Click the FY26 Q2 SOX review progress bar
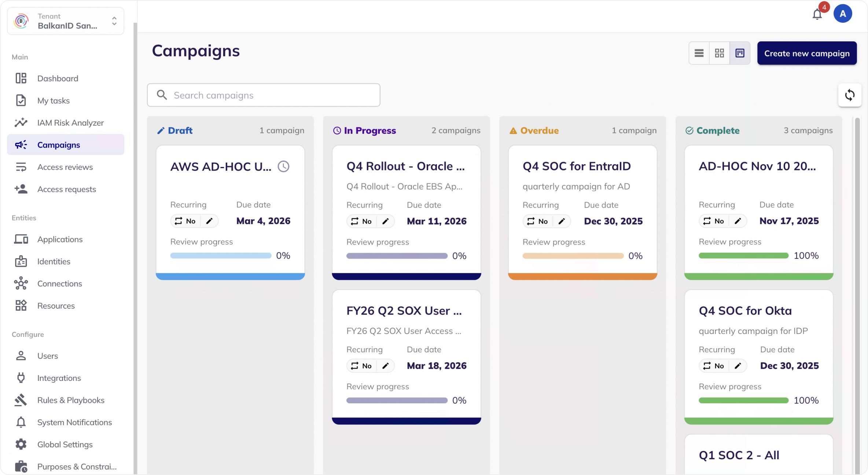 pos(397,401)
